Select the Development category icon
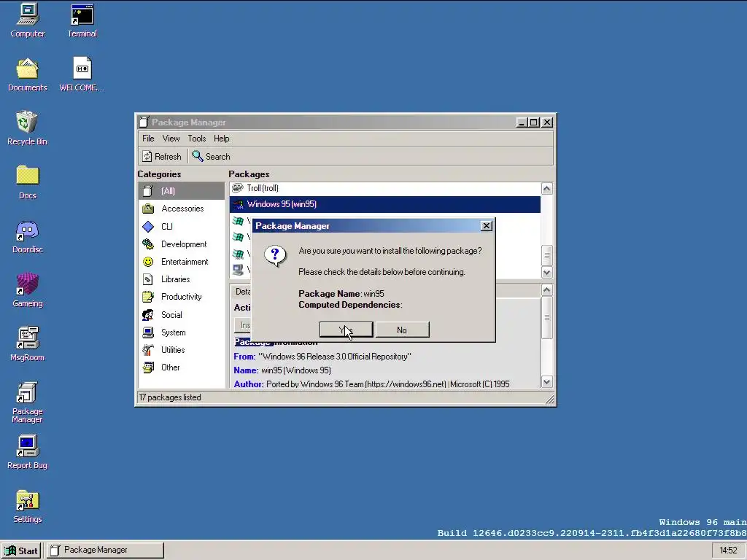 pos(148,244)
